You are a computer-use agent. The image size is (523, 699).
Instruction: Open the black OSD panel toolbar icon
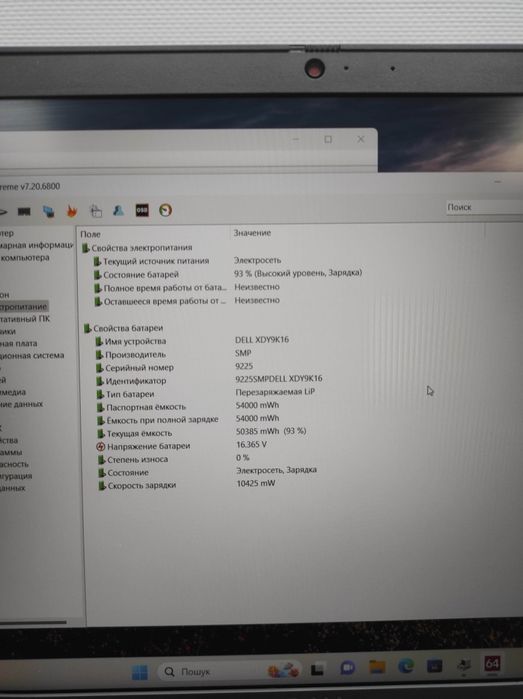[142, 210]
